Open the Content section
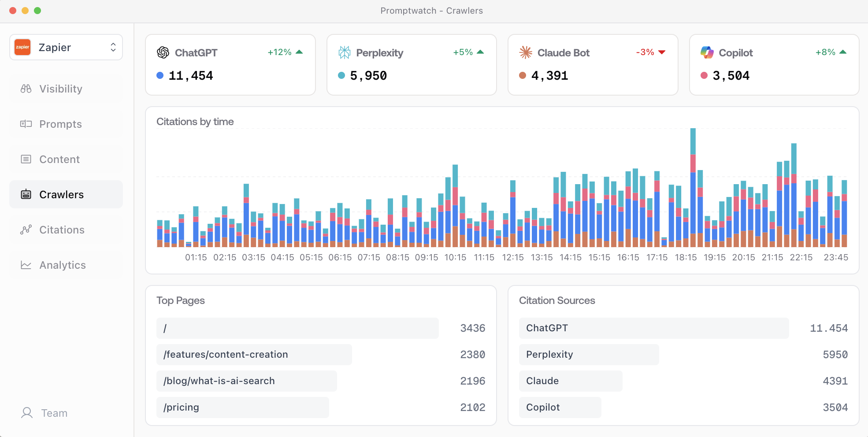Viewport: 868px width, 437px height. [59, 159]
